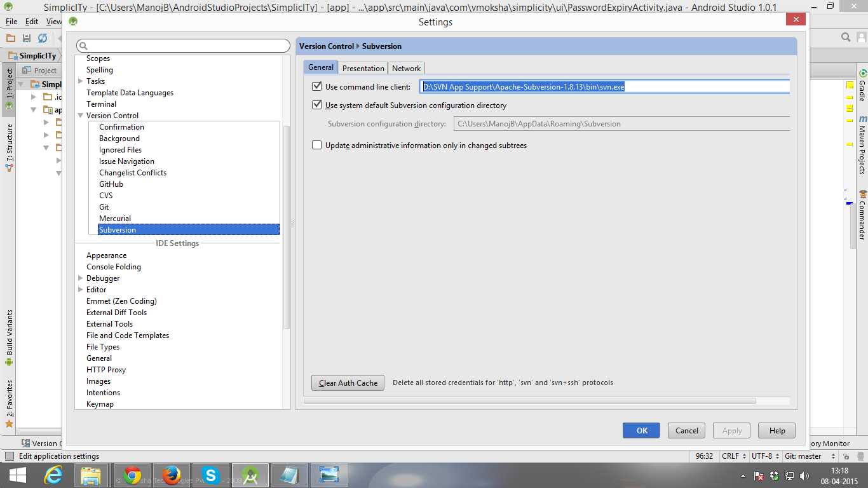Image resolution: width=868 pixels, height=488 pixels.
Task: Click the Hector inspector icon in status bar
Action: (860, 456)
